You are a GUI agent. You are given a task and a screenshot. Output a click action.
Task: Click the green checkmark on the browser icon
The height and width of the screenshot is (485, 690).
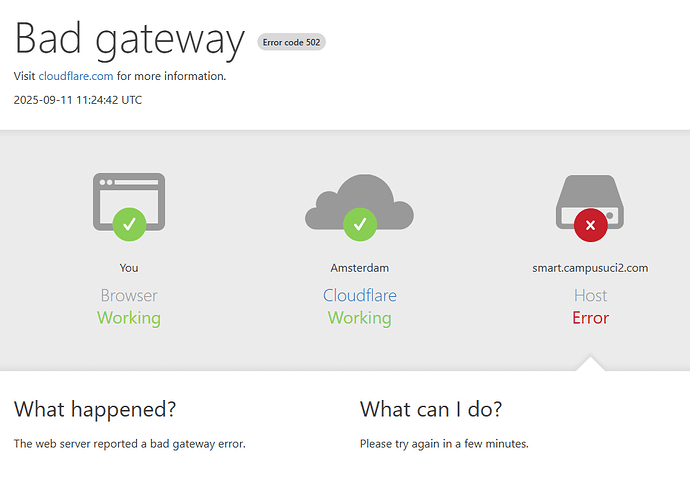129,224
